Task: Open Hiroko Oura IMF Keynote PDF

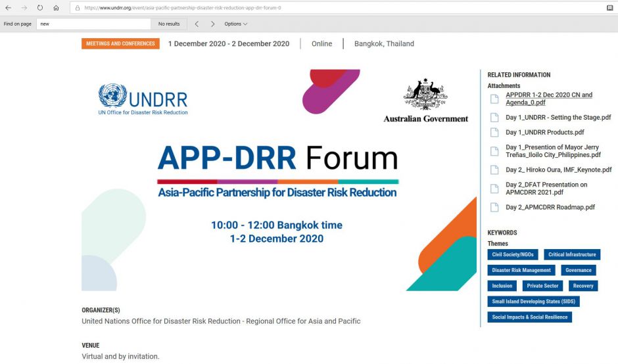Action: [x=558, y=170]
